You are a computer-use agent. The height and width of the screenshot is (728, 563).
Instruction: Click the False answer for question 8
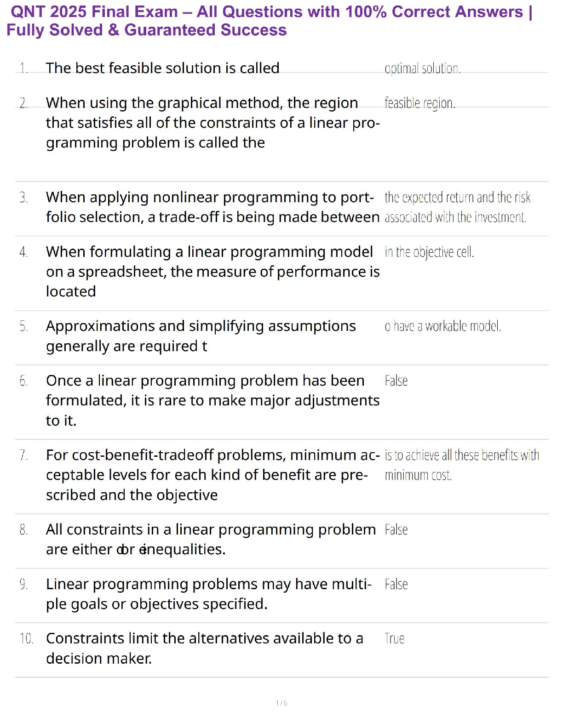click(396, 530)
